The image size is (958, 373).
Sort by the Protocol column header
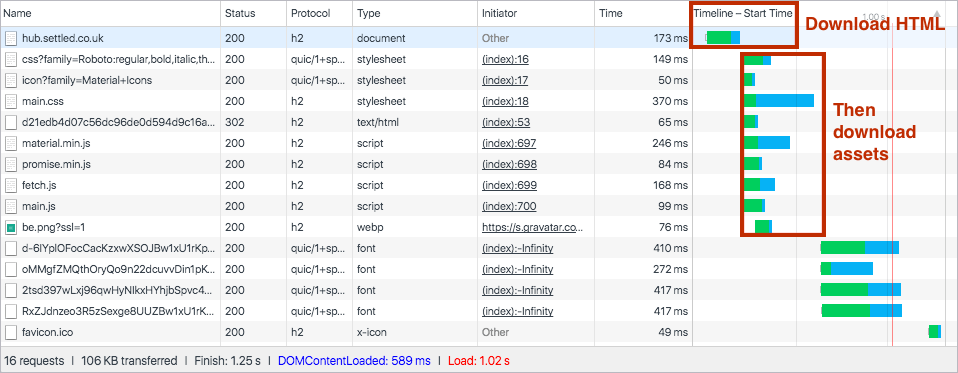(319, 13)
